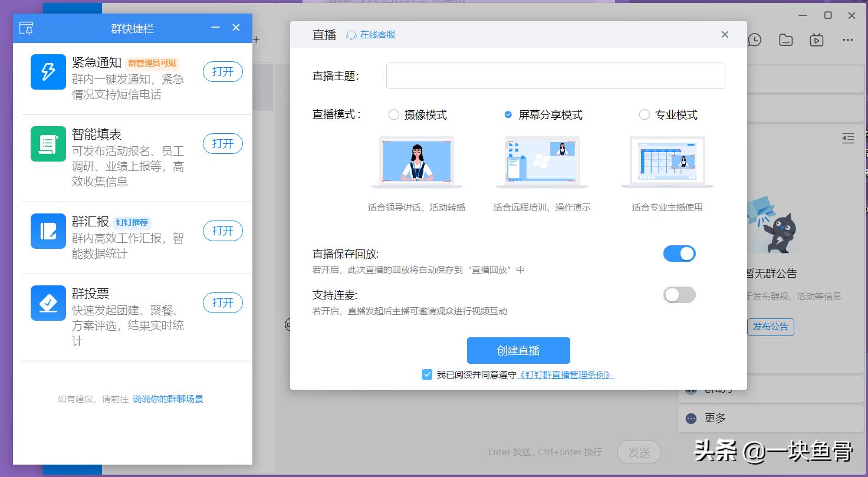Open 在线客服 headset icon in the live dialog
This screenshot has width=868, height=477.
point(351,35)
